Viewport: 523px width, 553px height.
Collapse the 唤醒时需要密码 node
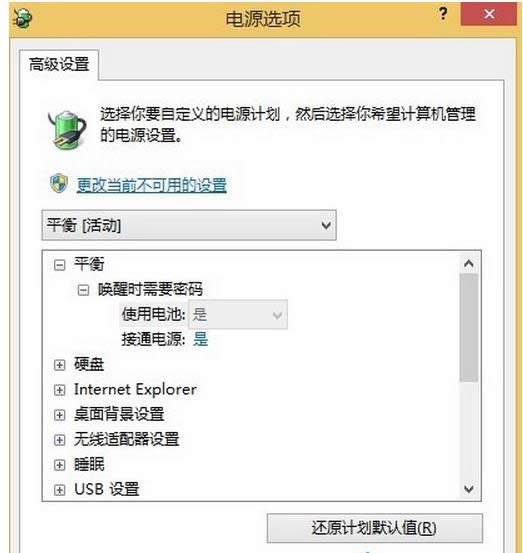point(83,290)
